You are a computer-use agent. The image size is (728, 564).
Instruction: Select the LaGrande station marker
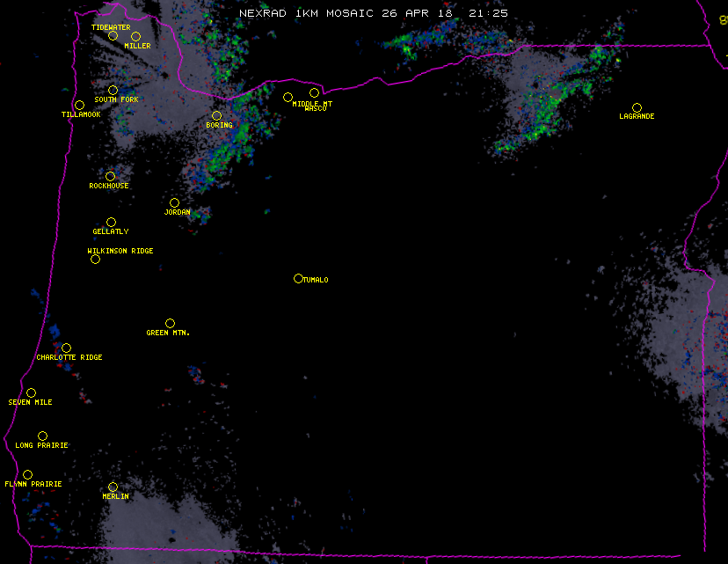coord(637,107)
